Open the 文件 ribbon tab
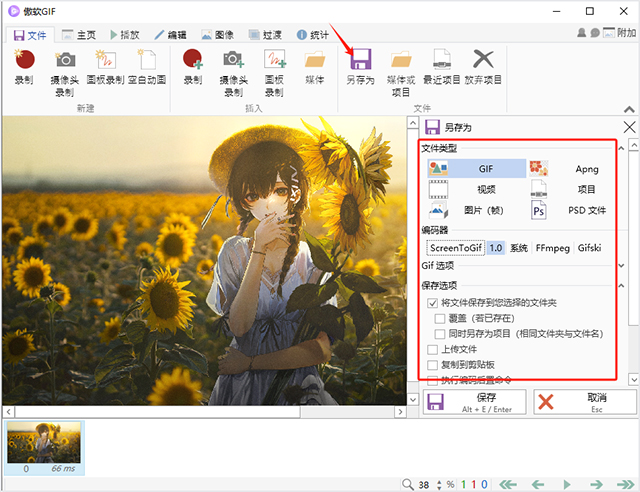 30,35
